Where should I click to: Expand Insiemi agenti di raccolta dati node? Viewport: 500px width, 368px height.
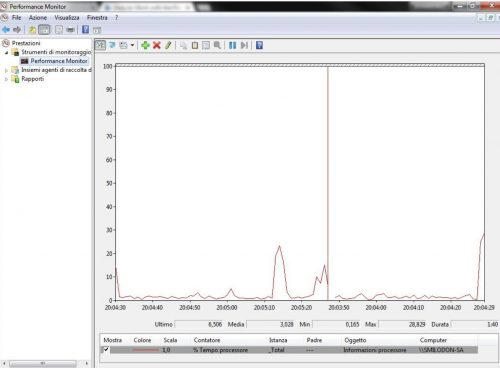6,70
